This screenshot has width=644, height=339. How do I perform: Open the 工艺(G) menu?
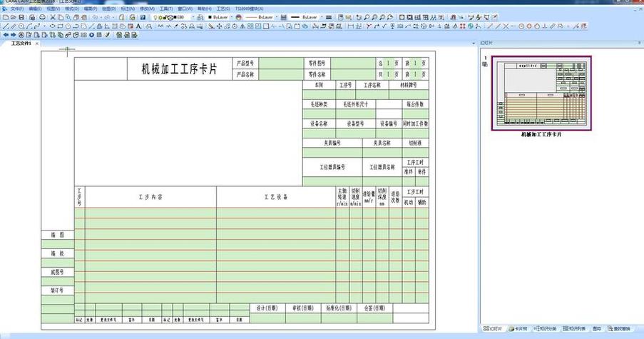coord(223,9)
